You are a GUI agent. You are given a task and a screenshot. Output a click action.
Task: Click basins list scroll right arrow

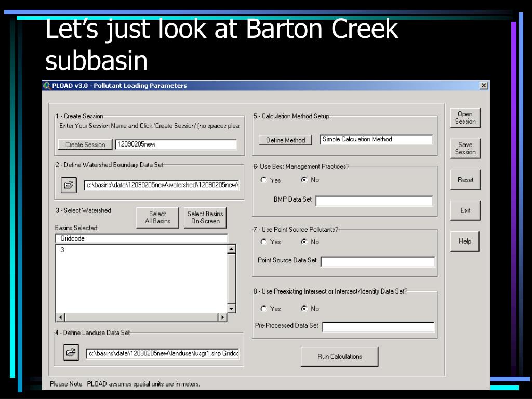(x=222, y=317)
